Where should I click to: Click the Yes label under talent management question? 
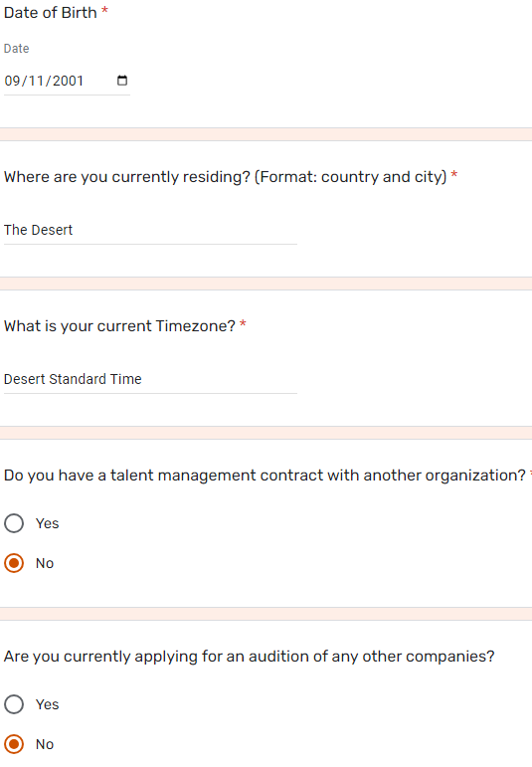(x=48, y=523)
